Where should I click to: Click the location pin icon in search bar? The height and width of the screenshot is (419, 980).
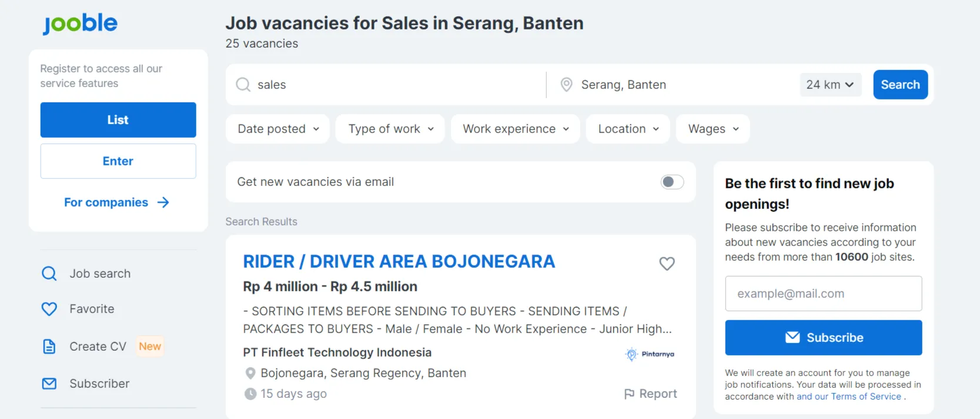(x=566, y=85)
